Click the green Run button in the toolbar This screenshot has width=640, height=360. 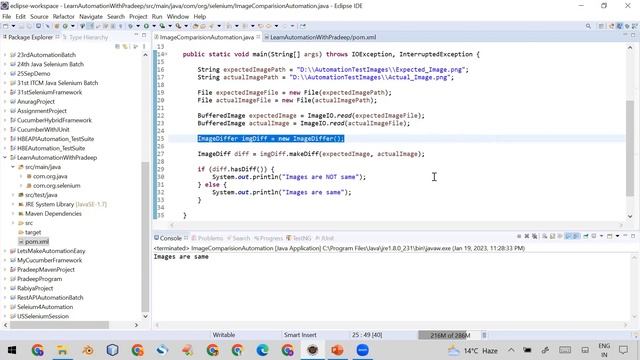click(146, 26)
